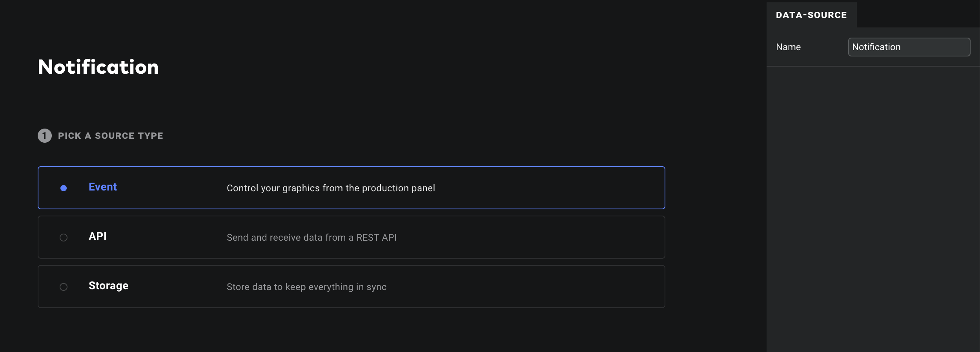This screenshot has height=352, width=980.
Task: Click the production panel description text
Action: 331,188
